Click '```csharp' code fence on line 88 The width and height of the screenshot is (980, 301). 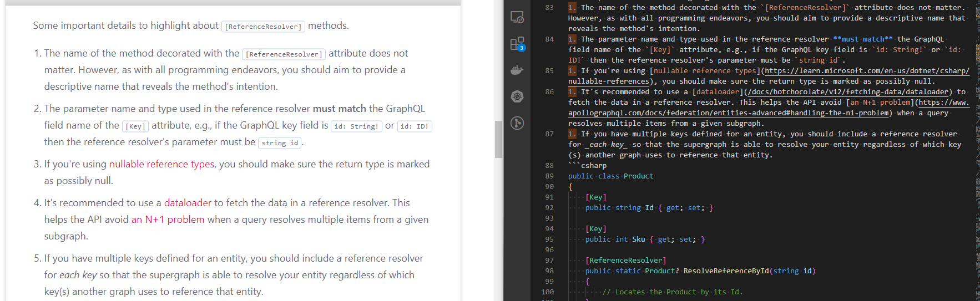pos(587,166)
